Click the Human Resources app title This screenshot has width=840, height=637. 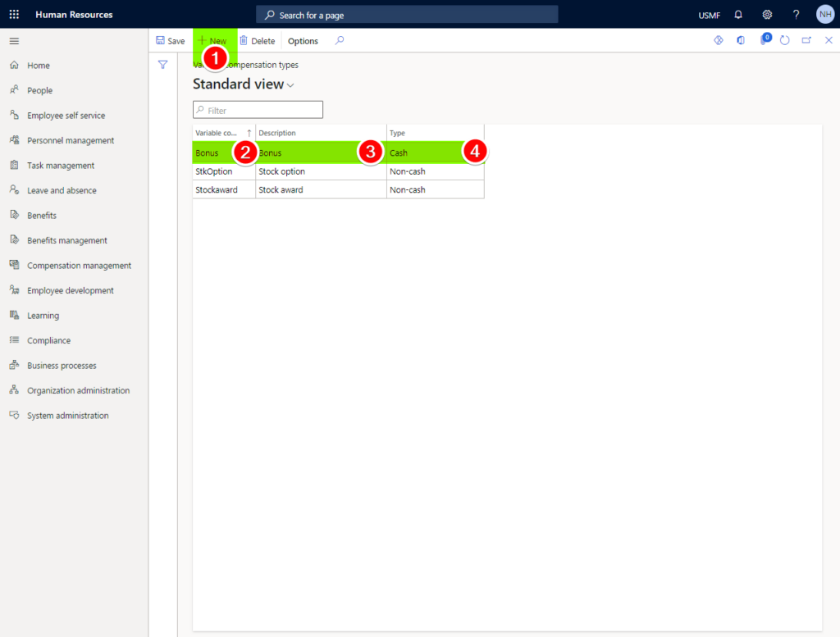(74, 15)
